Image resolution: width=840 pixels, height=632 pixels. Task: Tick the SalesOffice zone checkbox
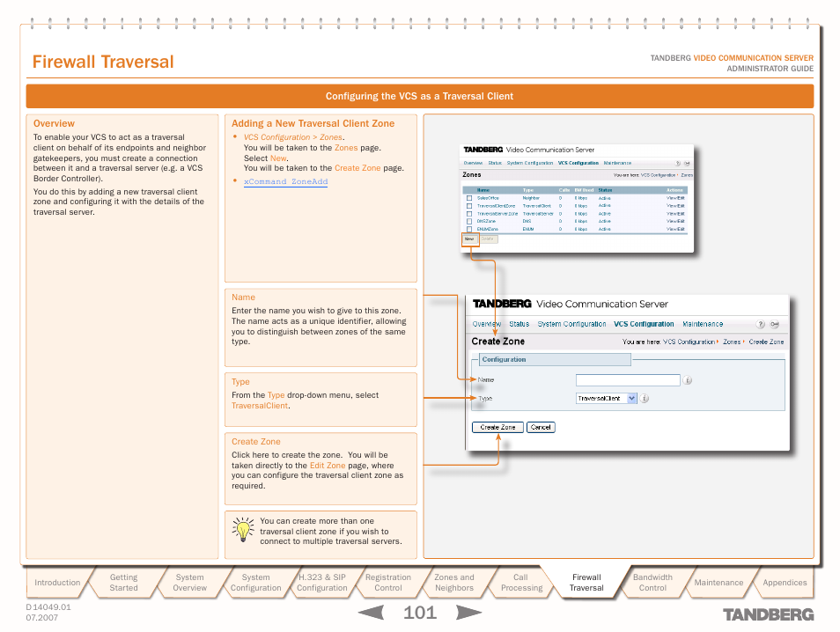tap(469, 198)
